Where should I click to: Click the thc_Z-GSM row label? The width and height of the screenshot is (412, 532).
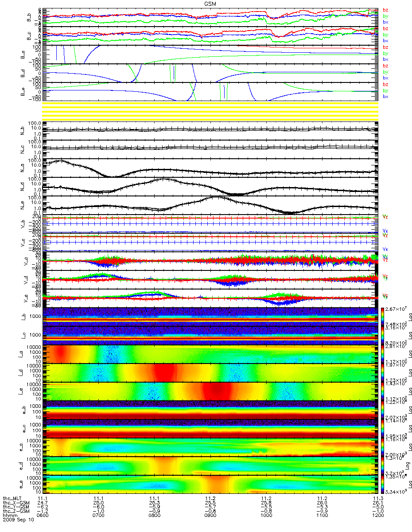click(x=16, y=511)
